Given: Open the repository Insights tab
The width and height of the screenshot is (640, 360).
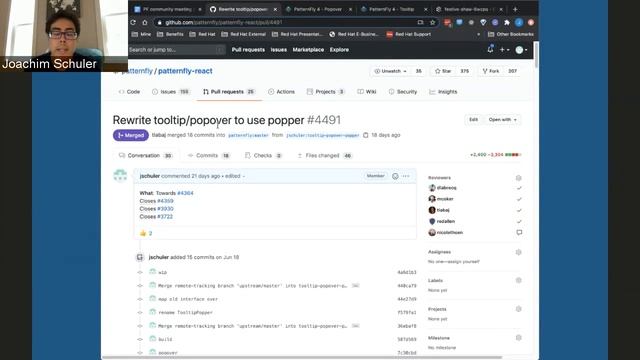Looking at the screenshot, I should tap(443, 92).
